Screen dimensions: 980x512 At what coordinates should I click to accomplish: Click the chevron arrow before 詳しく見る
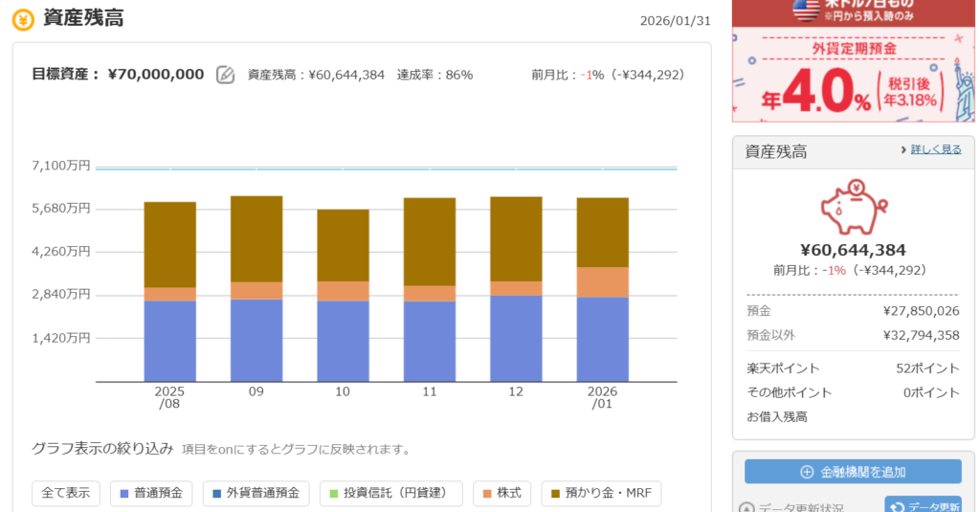point(902,150)
